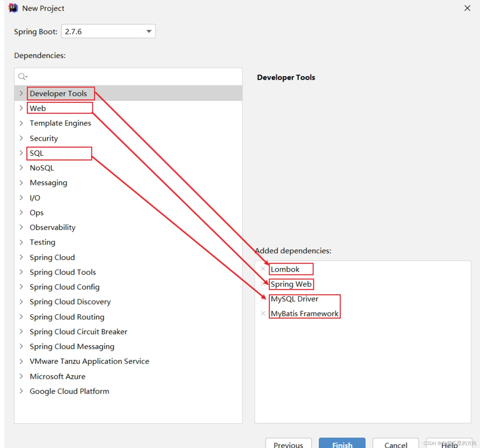Expand the I/O category
Image resolution: width=480 pixels, height=448 pixels.
coord(21,198)
